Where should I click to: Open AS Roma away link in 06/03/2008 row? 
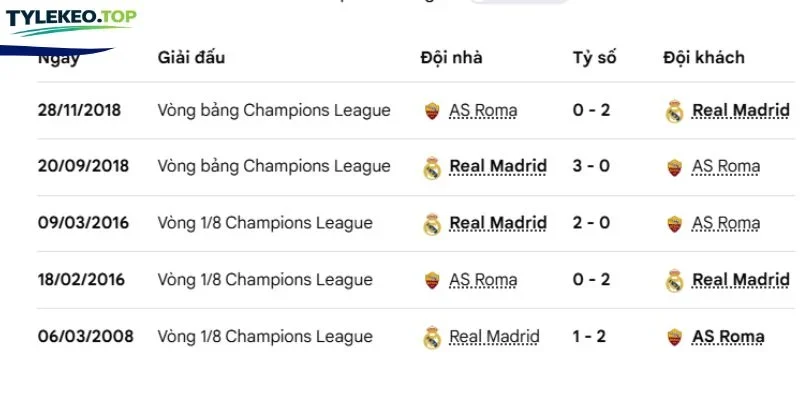(x=728, y=337)
